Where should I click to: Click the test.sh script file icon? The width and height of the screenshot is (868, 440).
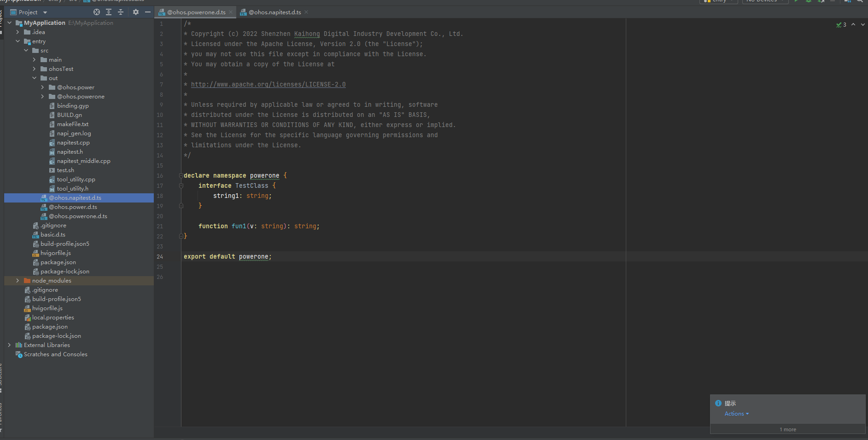point(52,170)
